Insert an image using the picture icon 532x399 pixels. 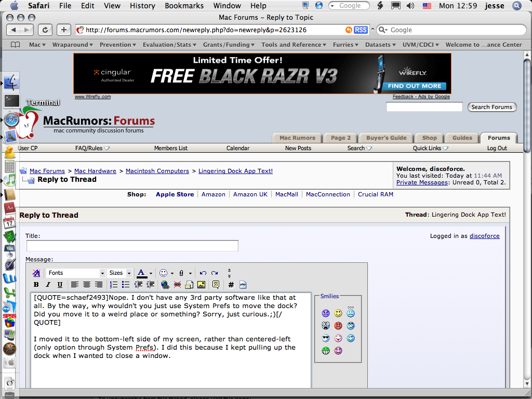[x=201, y=285]
